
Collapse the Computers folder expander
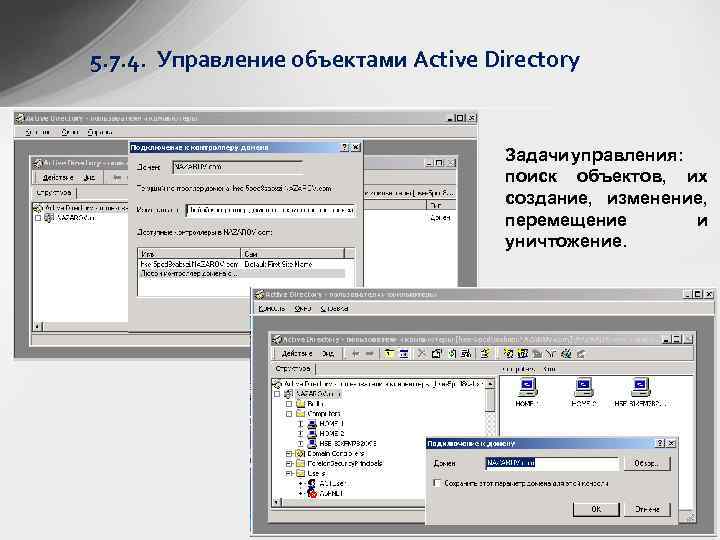click(x=289, y=414)
